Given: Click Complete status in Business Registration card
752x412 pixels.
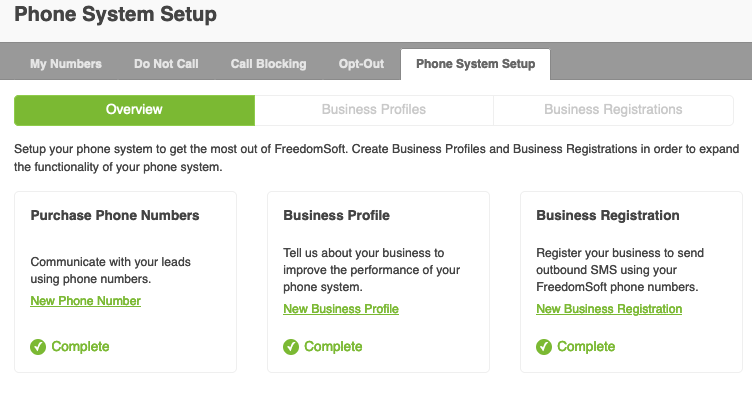Looking at the screenshot, I should (586, 347).
